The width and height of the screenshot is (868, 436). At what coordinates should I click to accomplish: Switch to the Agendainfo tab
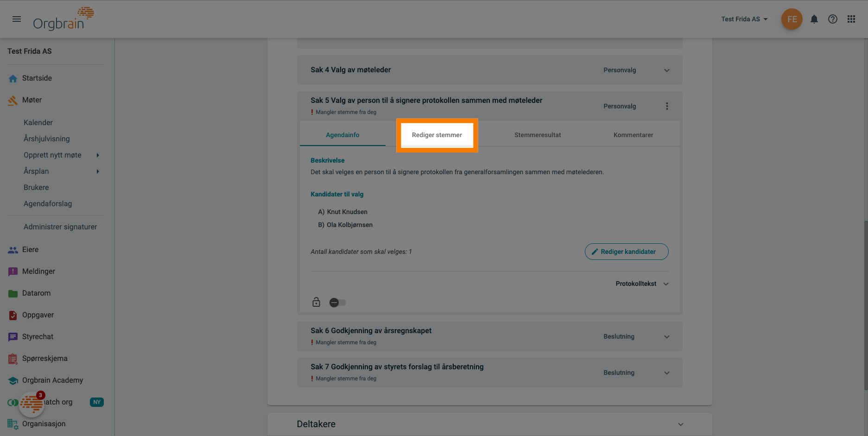(342, 135)
